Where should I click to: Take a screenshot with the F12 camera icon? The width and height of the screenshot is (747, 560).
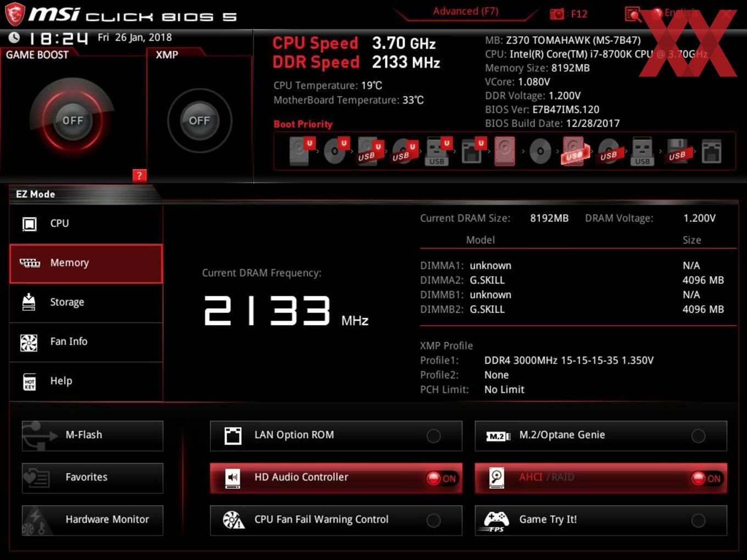(557, 14)
